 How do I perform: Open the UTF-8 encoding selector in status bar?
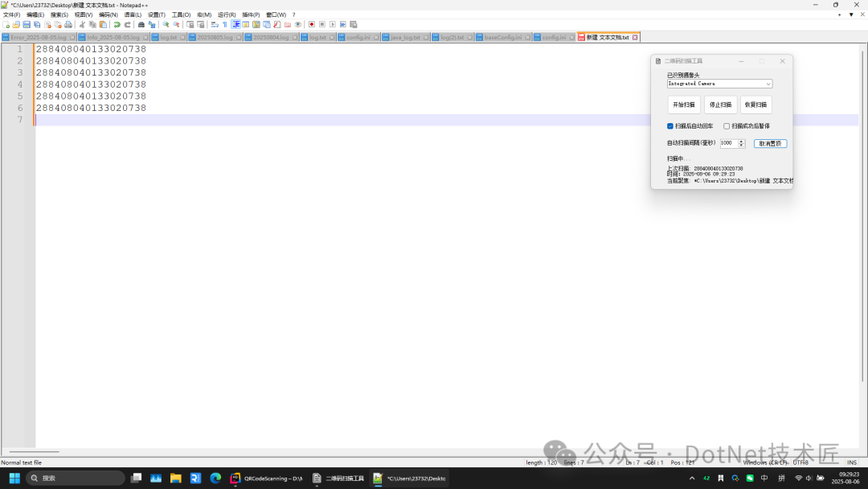click(800, 462)
